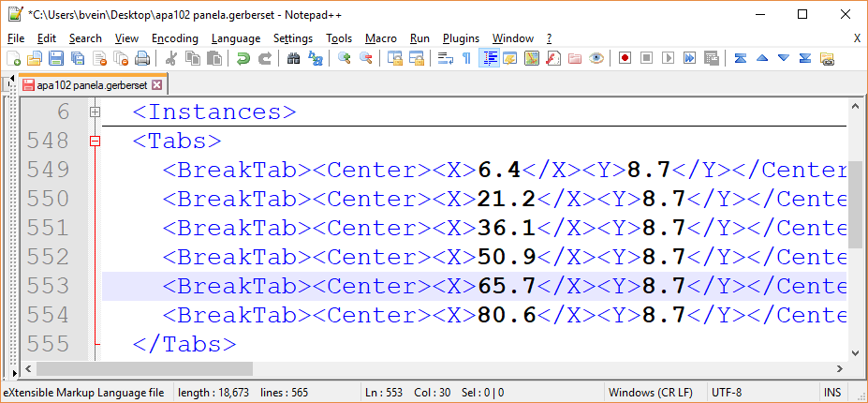Screen dimensions: 868x403
Task: Close the current document via toolbar icon
Action: (x=99, y=58)
